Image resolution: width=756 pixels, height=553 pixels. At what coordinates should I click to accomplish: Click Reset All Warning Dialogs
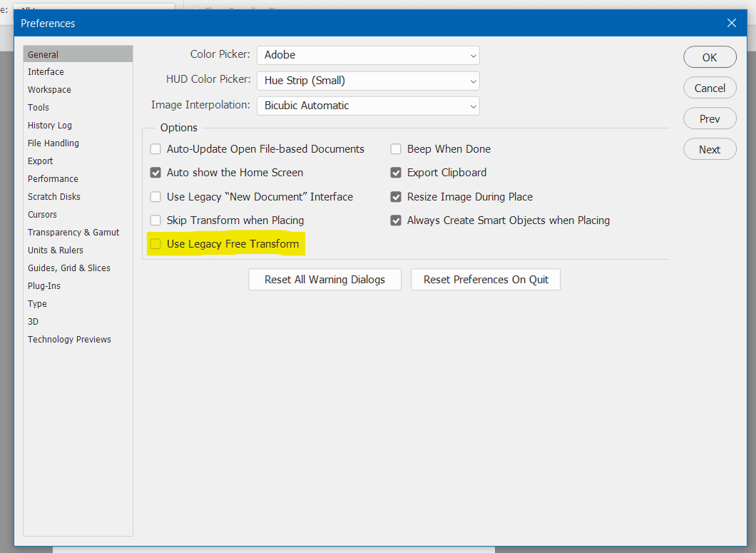click(x=325, y=280)
